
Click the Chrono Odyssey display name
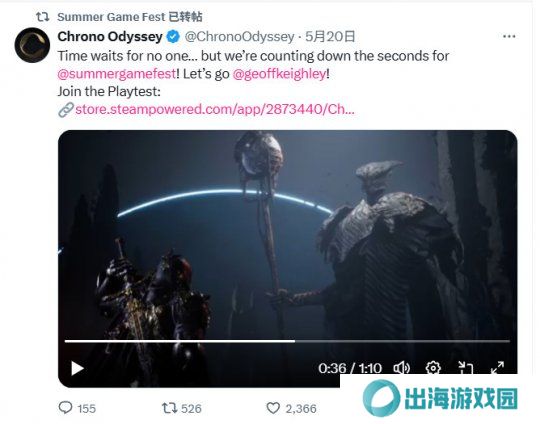point(110,37)
